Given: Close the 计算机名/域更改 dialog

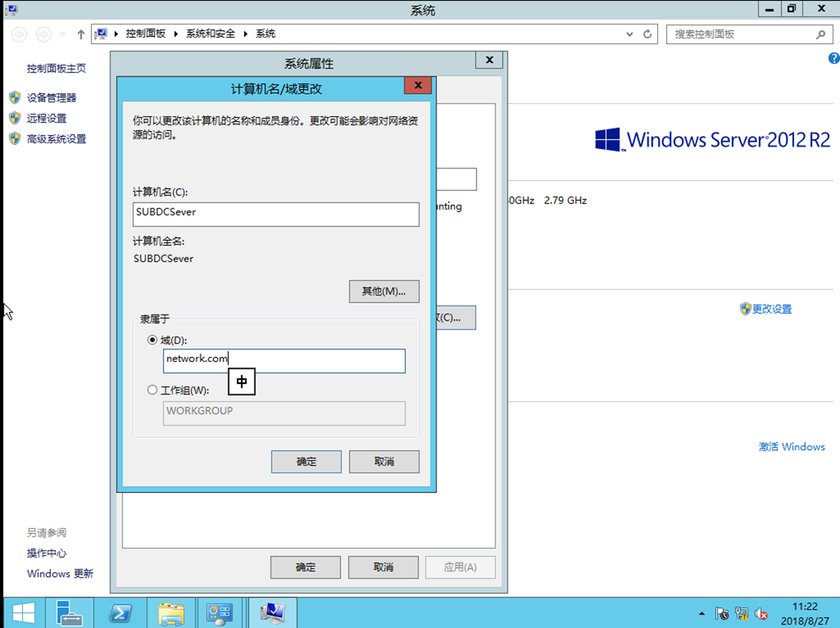Looking at the screenshot, I should (418, 85).
